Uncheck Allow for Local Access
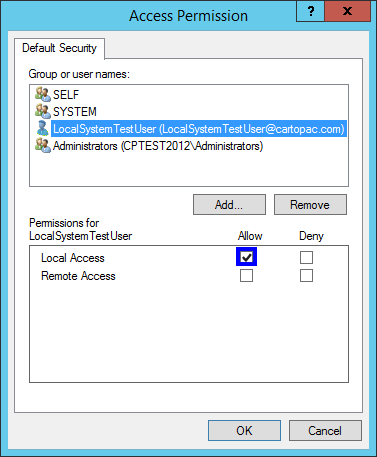The image size is (377, 457). point(246,257)
